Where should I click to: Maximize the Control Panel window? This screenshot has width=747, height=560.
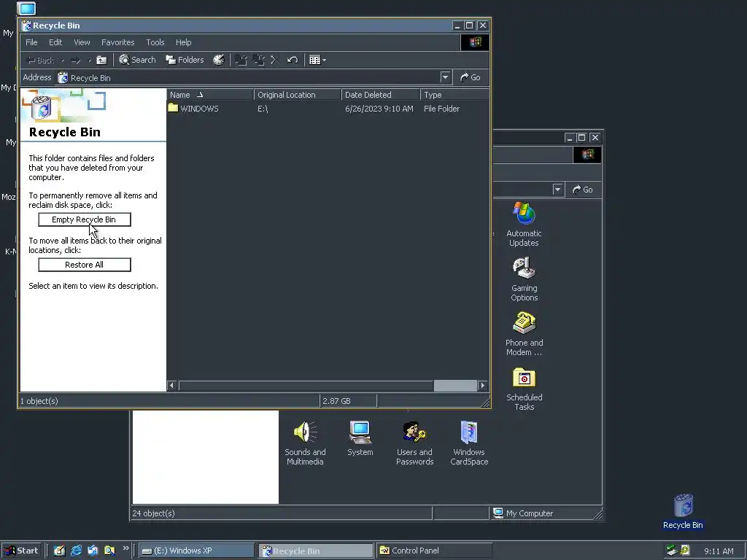[x=581, y=138]
